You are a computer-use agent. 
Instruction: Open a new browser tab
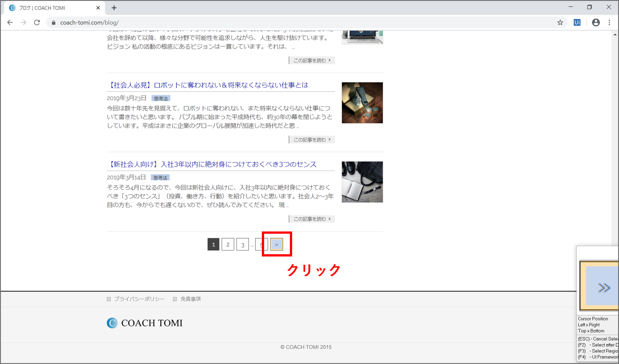coord(114,8)
